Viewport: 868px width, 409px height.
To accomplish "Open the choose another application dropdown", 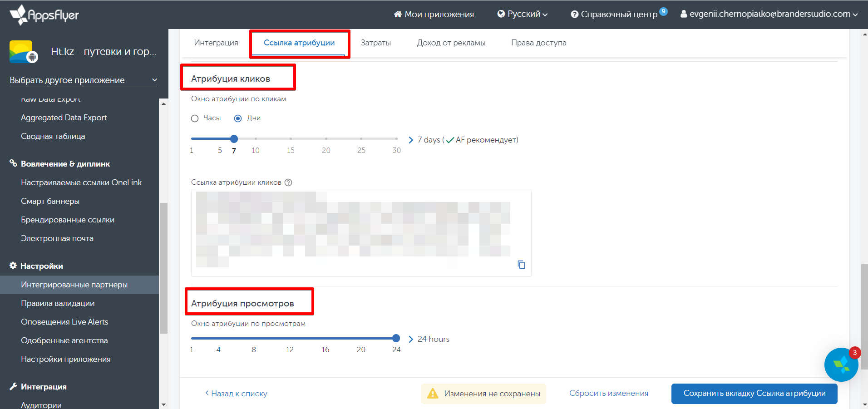I will pyautogui.click(x=83, y=80).
